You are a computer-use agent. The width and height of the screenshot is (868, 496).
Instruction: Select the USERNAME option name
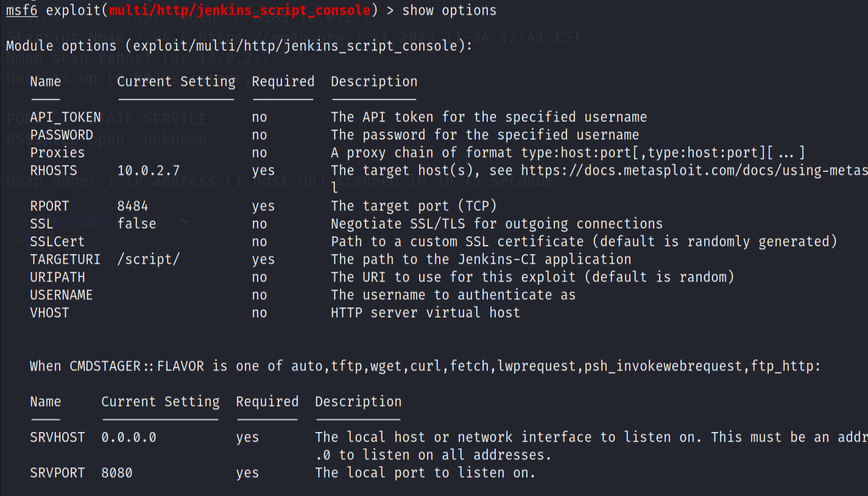(62, 295)
